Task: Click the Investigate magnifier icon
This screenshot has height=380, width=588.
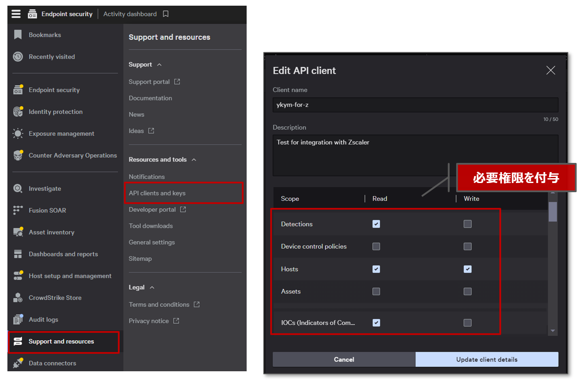Action: [x=18, y=189]
